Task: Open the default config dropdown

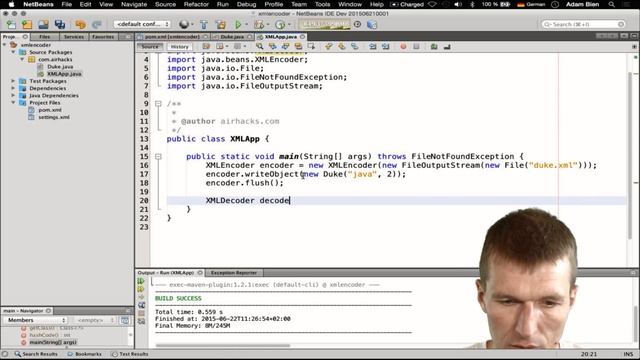Action: point(142,24)
